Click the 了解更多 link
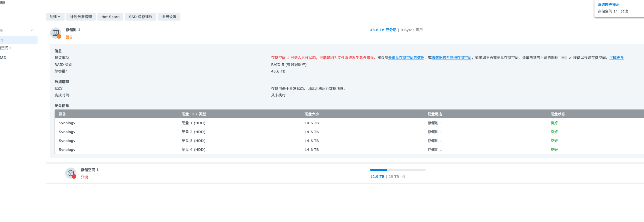The height and width of the screenshot is (222, 644). point(616,58)
